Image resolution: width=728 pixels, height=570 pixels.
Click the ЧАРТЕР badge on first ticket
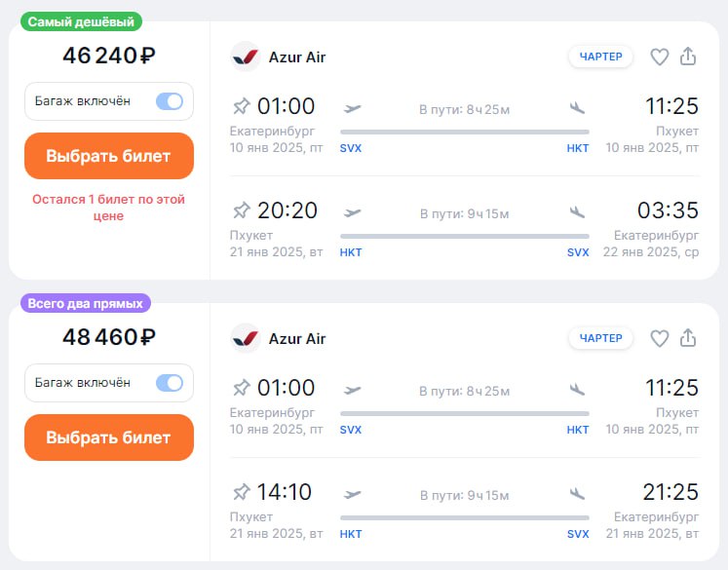600,57
